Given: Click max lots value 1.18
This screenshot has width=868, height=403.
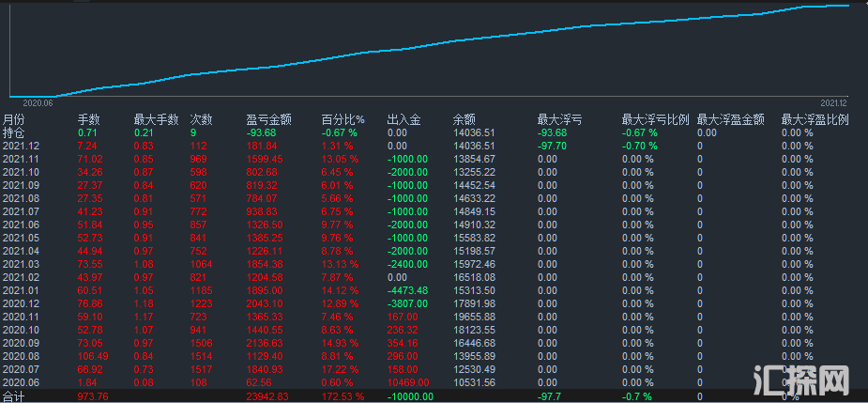Looking at the screenshot, I should click(145, 303).
